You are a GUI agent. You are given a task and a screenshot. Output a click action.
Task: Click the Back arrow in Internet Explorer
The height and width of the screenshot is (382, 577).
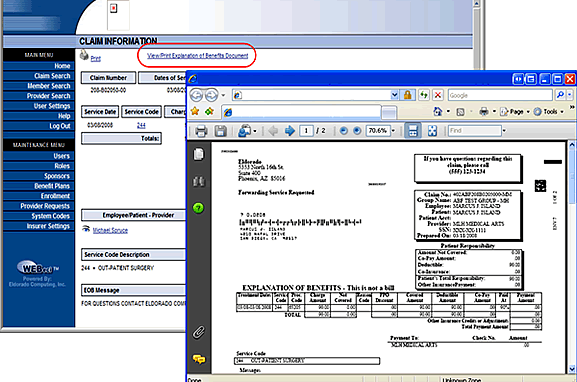[197, 95]
